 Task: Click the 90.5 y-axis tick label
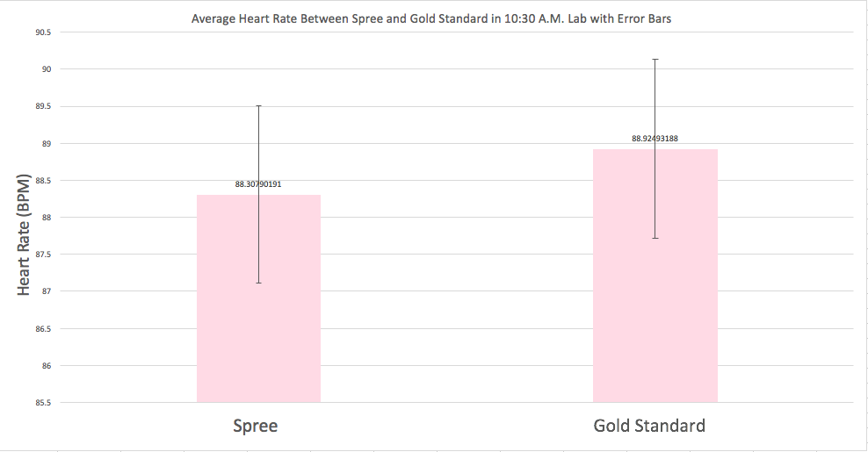pyautogui.click(x=43, y=32)
